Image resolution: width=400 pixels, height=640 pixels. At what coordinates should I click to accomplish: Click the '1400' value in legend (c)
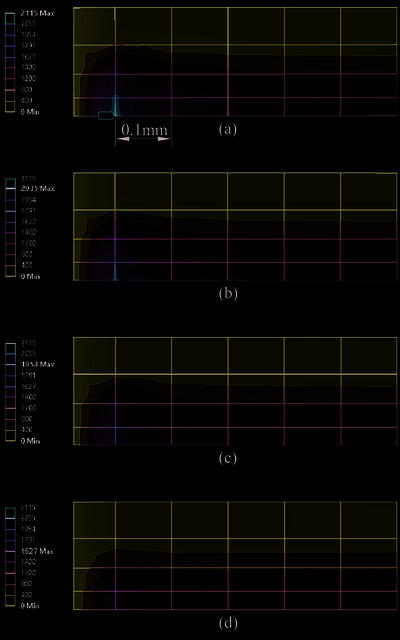pos(28,397)
